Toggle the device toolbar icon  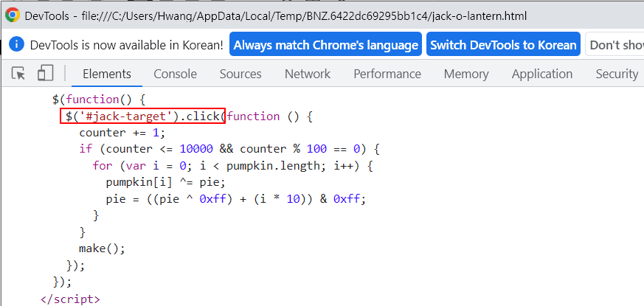tap(45, 74)
